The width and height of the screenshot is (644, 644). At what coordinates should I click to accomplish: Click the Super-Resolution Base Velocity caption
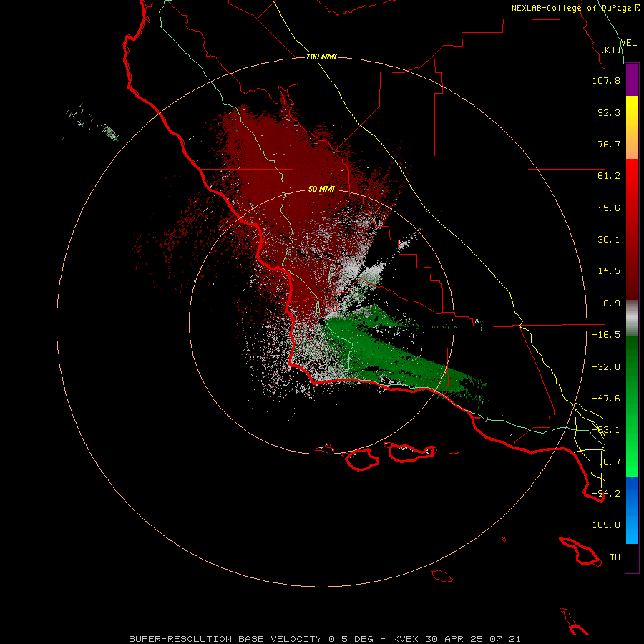point(325,639)
